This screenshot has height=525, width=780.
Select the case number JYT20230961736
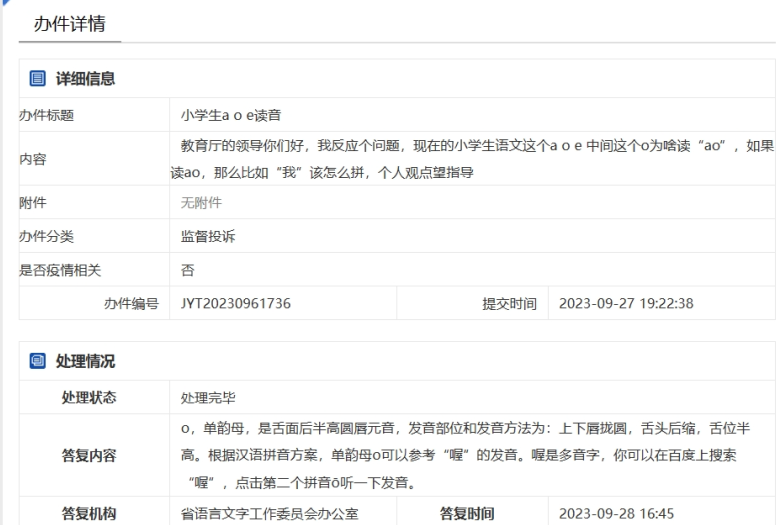click(236, 304)
